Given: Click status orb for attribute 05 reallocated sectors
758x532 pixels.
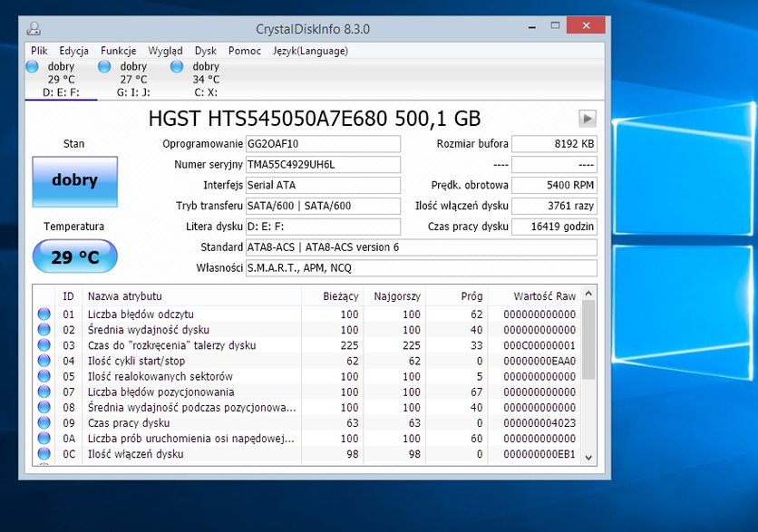Looking at the screenshot, I should point(44,376).
